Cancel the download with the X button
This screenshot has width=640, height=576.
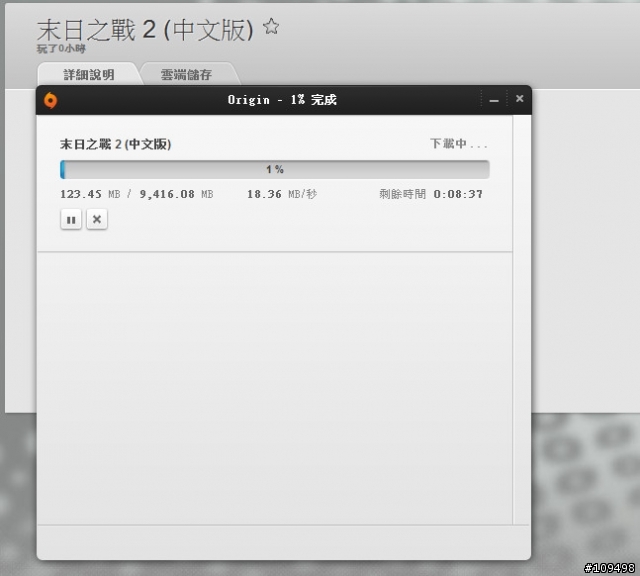[x=97, y=220]
